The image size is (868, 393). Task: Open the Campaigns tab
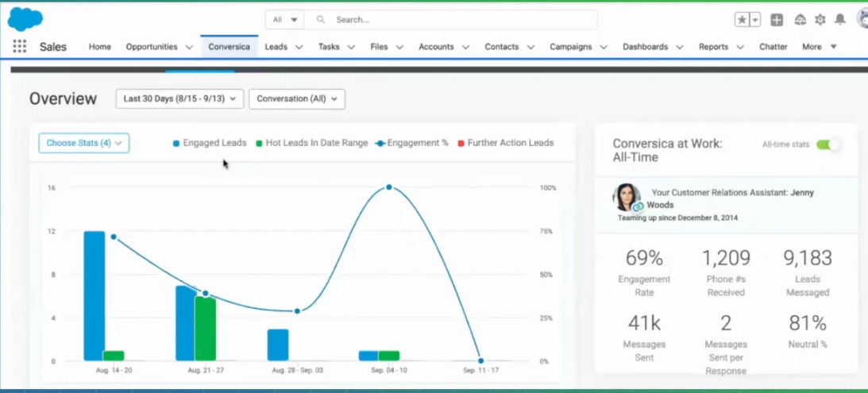click(571, 47)
